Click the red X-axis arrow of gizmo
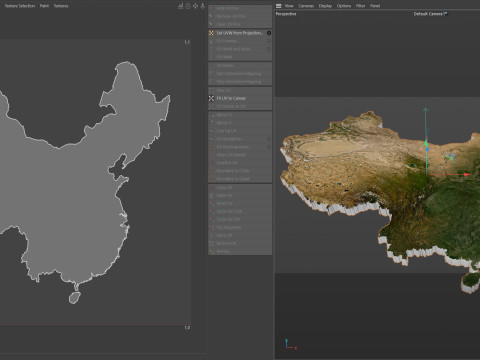The width and height of the screenshot is (480, 360). [467, 174]
